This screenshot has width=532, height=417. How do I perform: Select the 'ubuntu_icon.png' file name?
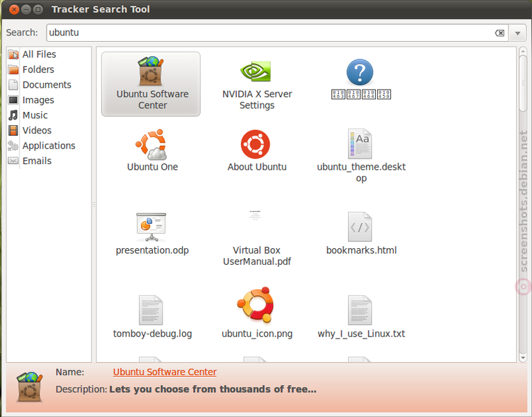pyautogui.click(x=257, y=334)
